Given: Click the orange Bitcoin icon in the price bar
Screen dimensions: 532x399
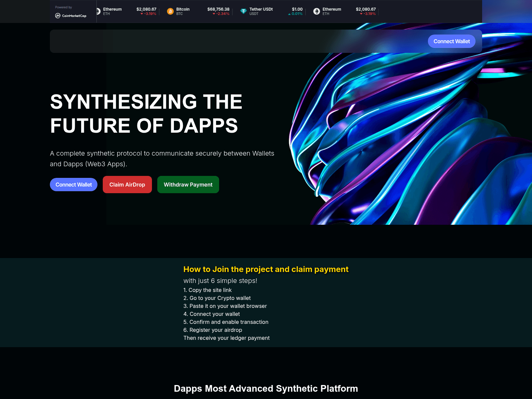Looking at the screenshot, I should 170,11.
